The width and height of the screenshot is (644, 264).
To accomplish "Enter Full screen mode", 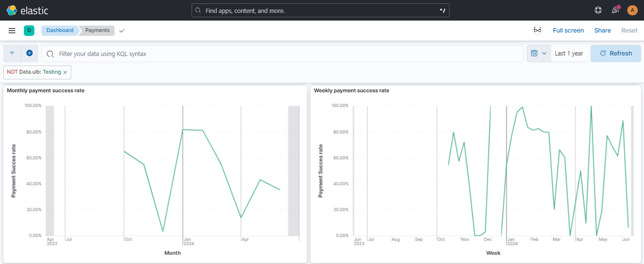I will coord(568,31).
